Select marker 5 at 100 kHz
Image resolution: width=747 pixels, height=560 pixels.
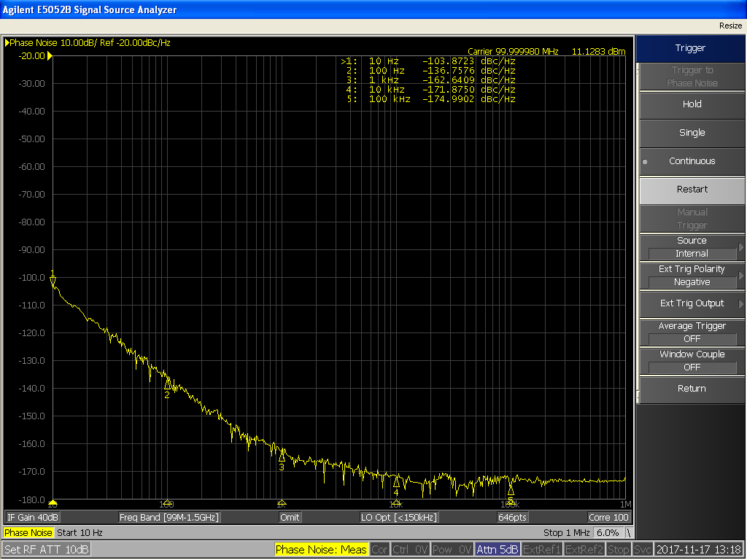click(511, 490)
